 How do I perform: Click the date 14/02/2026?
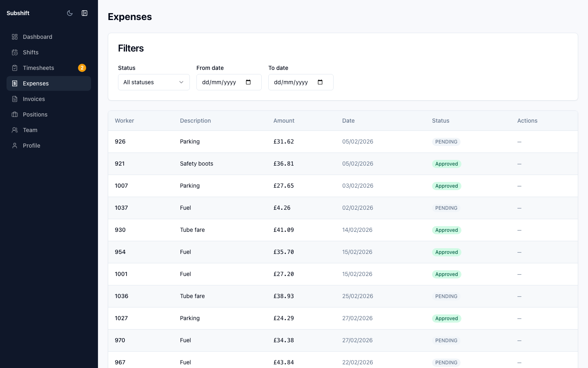pos(357,230)
